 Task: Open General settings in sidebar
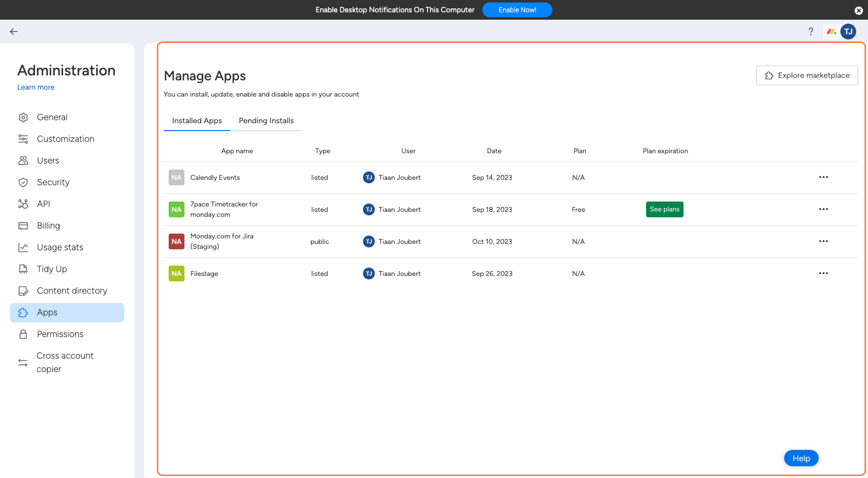tap(67, 117)
